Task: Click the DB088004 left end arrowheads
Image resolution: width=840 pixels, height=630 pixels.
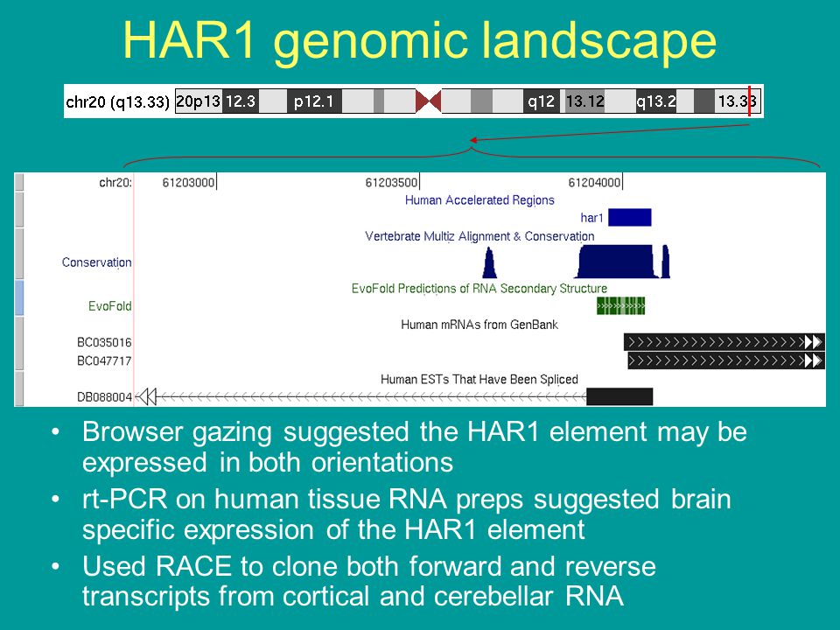Action: tap(146, 397)
